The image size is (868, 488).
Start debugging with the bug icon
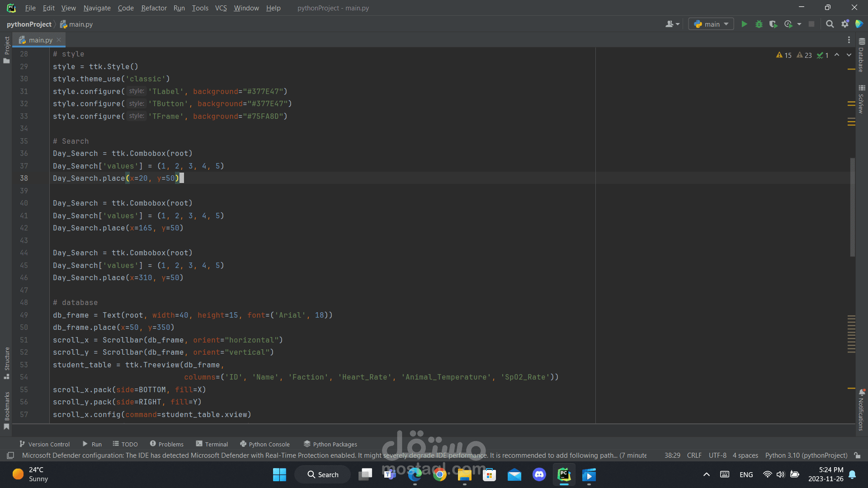pos(759,24)
